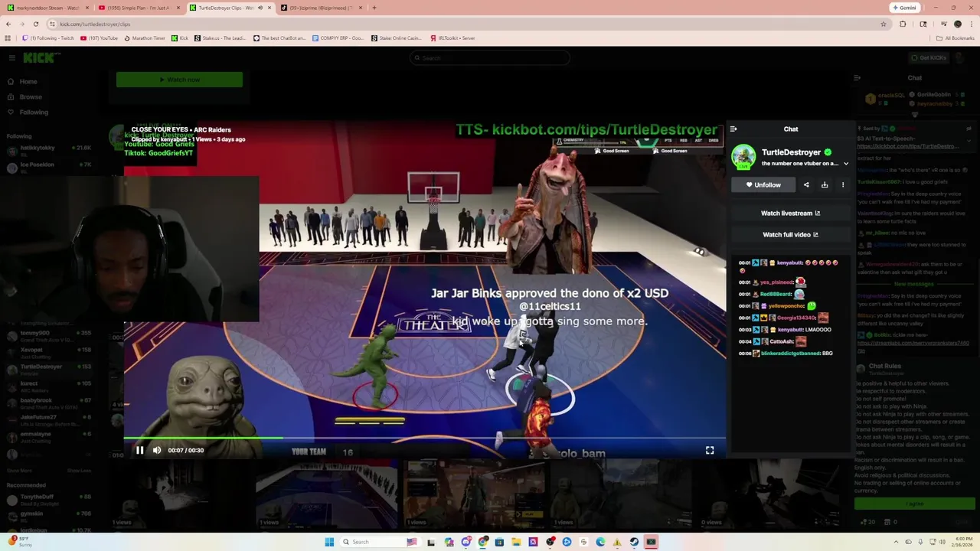The height and width of the screenshot is (551, 980).
Task: Click the KICK logo
Action: (x=41, y=57)
